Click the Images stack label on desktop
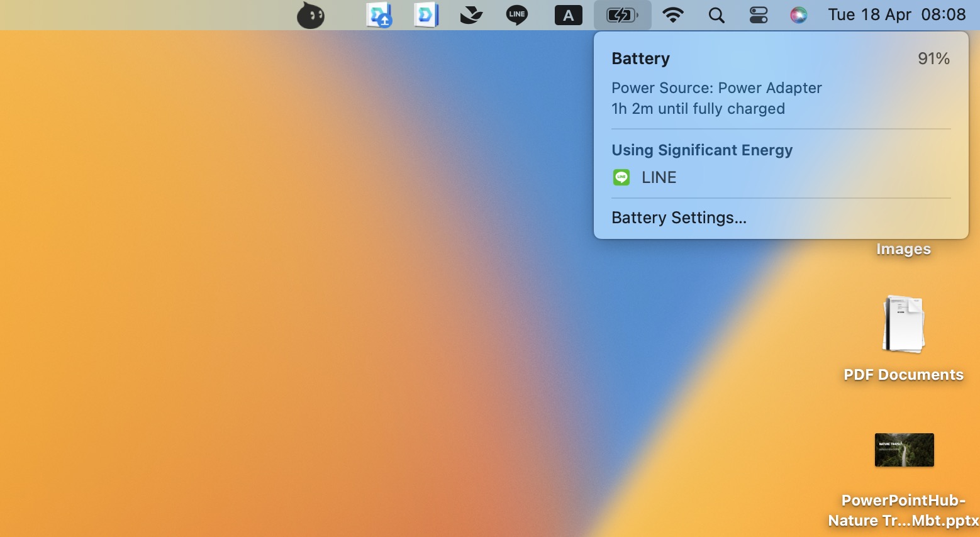980x537 pixels. 903,250
